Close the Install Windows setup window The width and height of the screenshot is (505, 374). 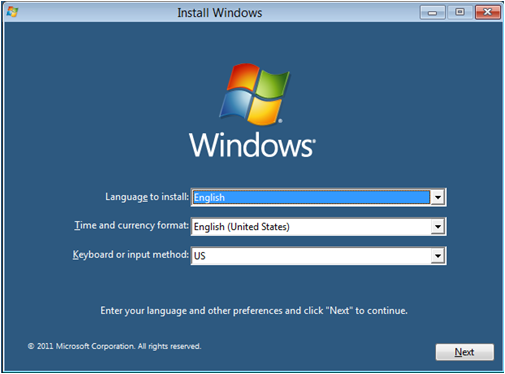(x=488, y=12)
